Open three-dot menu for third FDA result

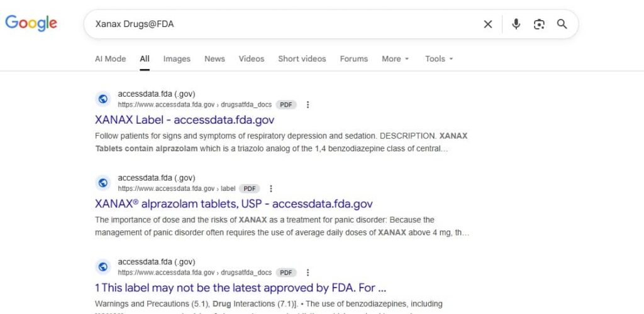pos(308,273)
